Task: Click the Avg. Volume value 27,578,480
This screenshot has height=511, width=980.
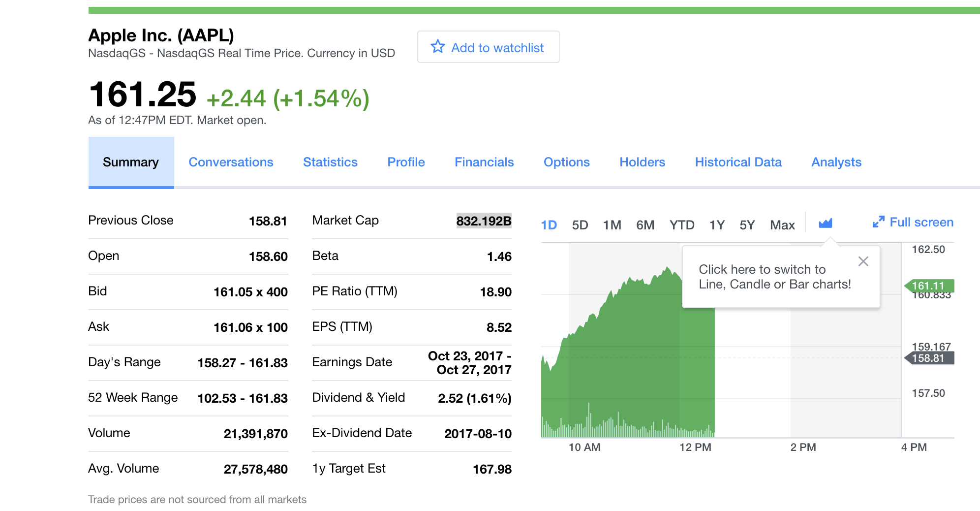Action: [256, 469]
